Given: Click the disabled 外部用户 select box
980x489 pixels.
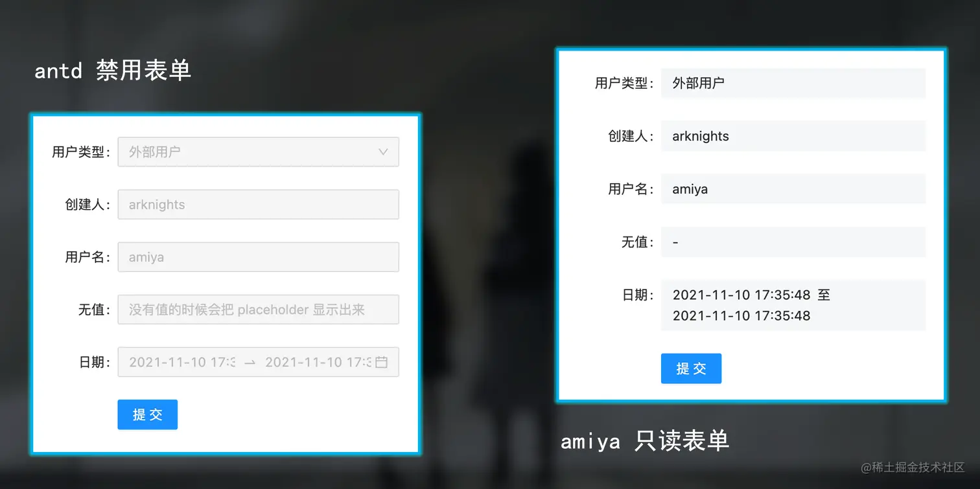Looking at the screenshot, I should [258, 152].
